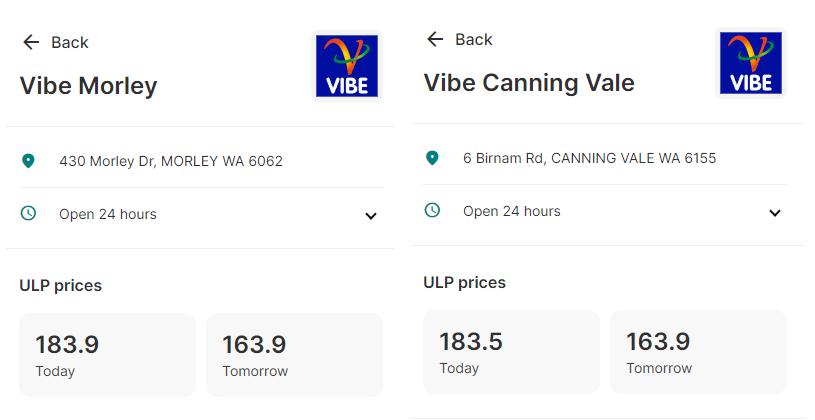This screenshot has height=420, width=815.
Task: Open the 430 Morley Dr address link
Action: pos(171,161)
